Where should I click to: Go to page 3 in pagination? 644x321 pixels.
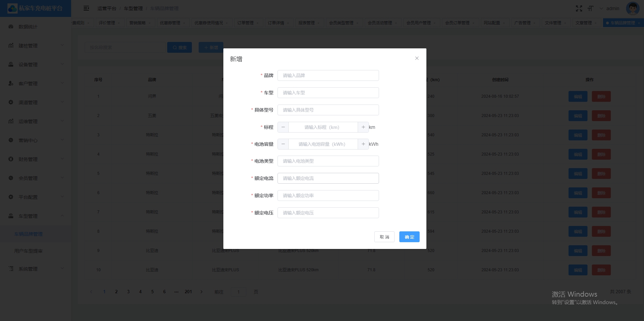(x=128, y=292)
